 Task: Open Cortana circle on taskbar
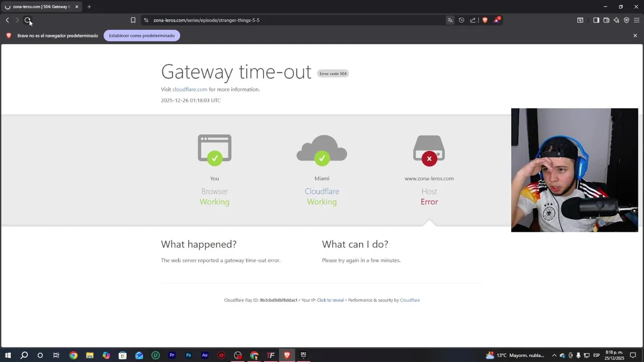click(x=40, y=355)
